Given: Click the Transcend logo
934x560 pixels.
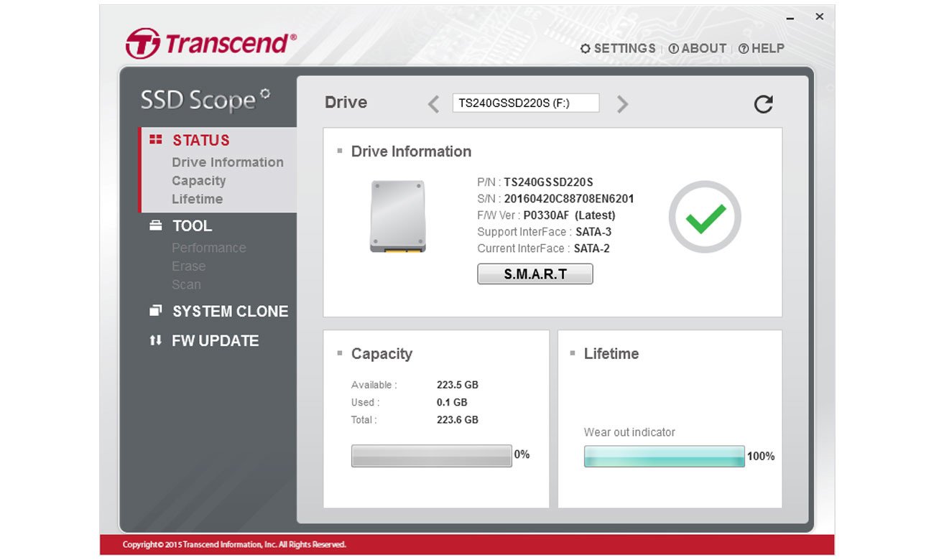Looking at the screenshot, I should tap(211, 44).
